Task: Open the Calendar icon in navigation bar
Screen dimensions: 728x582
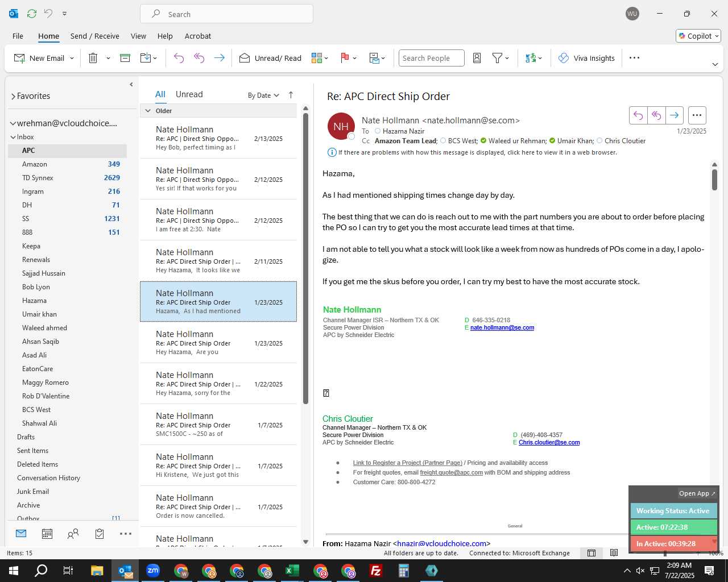Action: 47,534
